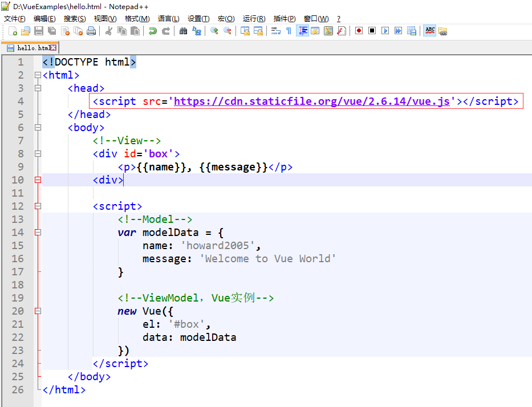Open the 编辑(E) menu
This screenshot has height=407, width=532.
[x=44, y=19]
